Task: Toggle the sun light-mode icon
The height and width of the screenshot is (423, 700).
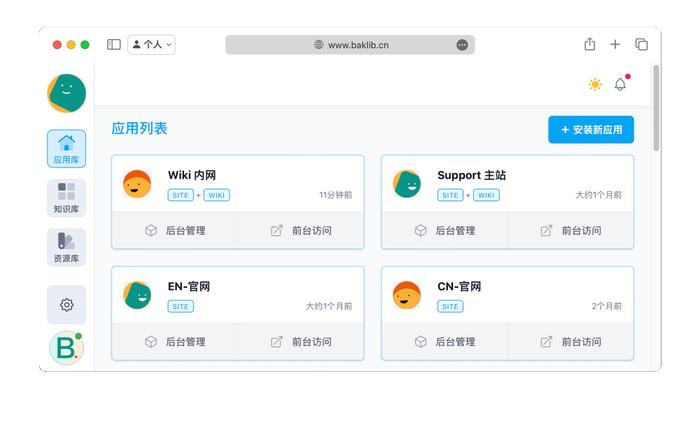Action: coord(595,84)
